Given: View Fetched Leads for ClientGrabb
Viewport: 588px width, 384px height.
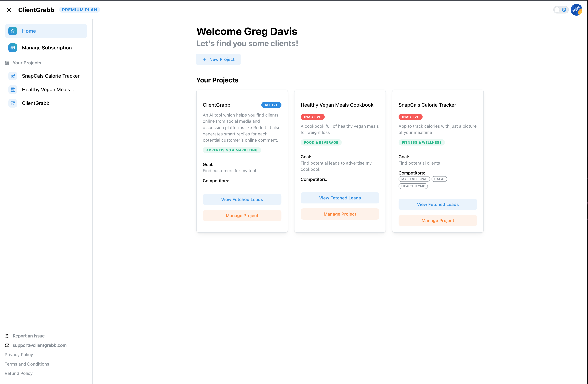Looking at the screenshot, I should tap(242, 199).
